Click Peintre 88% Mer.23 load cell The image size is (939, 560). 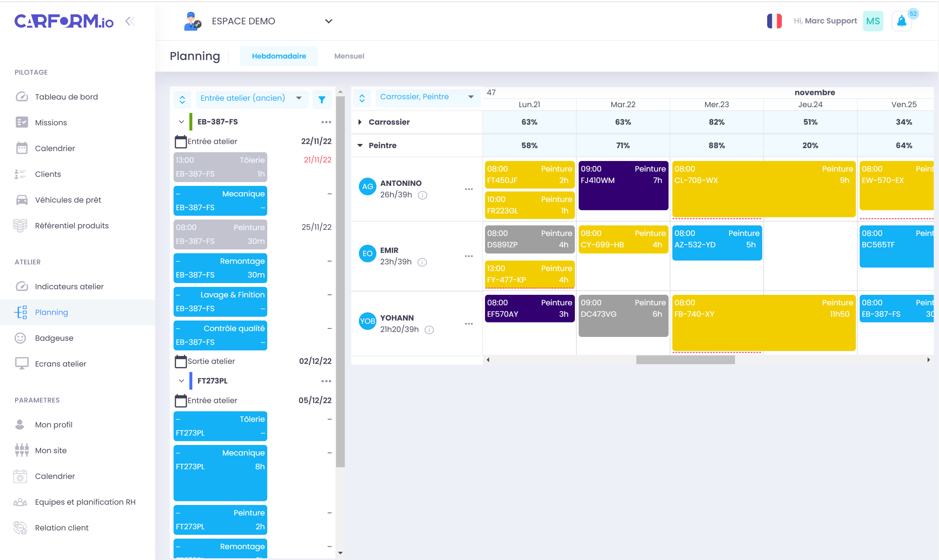(717, 145)
